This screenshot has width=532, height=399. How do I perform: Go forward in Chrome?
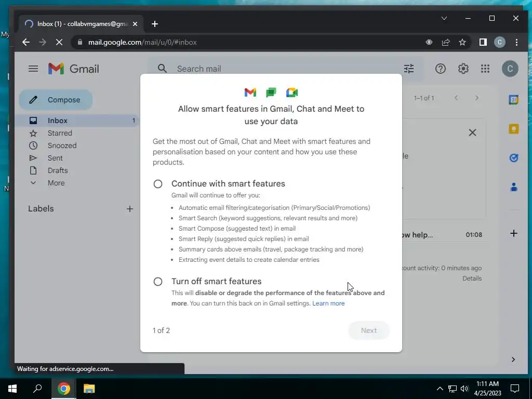pyautogui.click(x=43, y=43)
